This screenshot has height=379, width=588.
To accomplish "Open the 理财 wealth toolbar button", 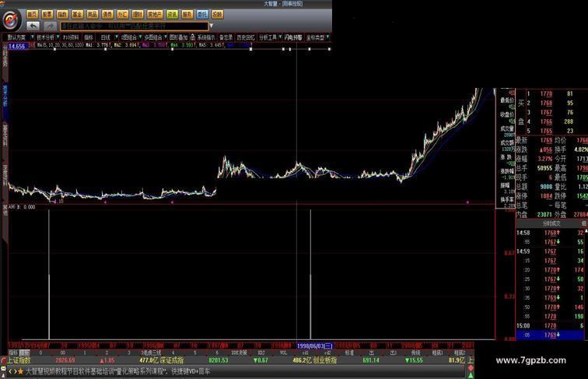I will click(x=138, y=14).
